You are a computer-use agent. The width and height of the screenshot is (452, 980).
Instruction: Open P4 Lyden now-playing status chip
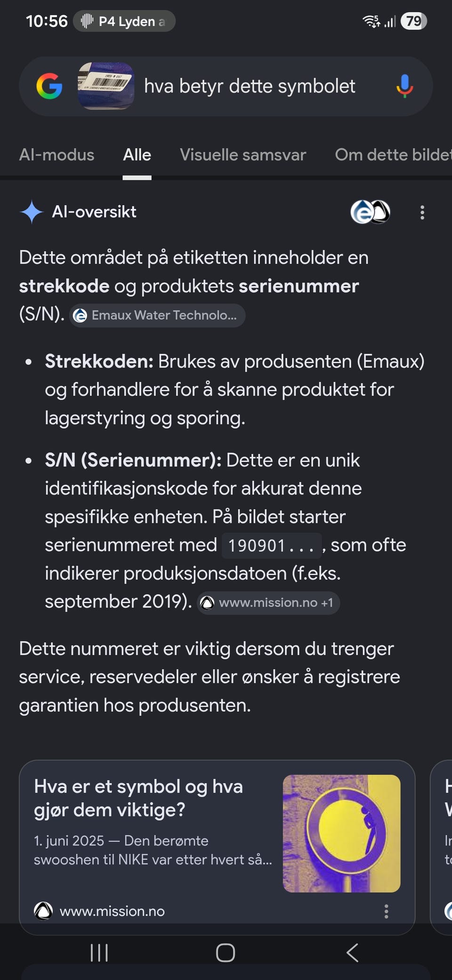(x=124, y=21)
